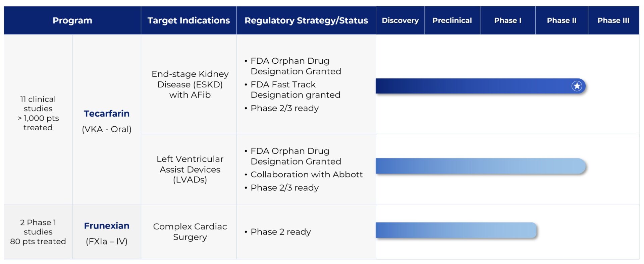This screenshot has height=264, width=644.
Task: Click the Left Ventricular Assist Devices indication
Action: click(x=190, y=169)
